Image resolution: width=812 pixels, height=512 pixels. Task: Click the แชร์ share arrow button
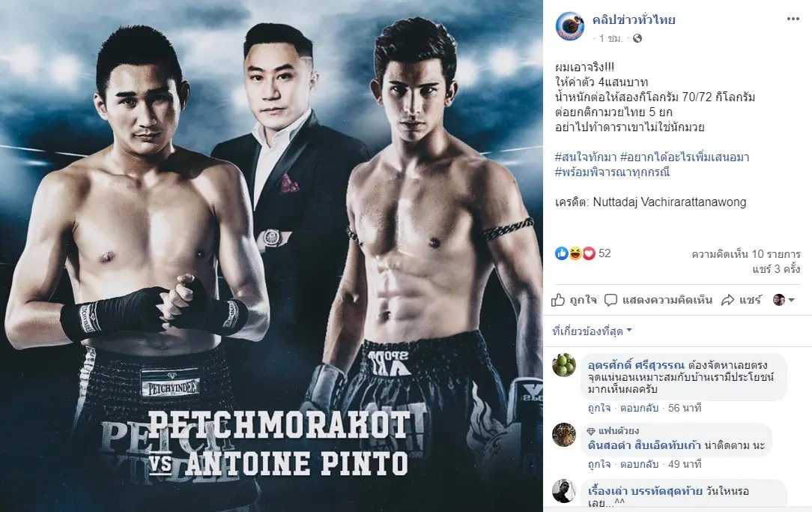tap(741, 300)
